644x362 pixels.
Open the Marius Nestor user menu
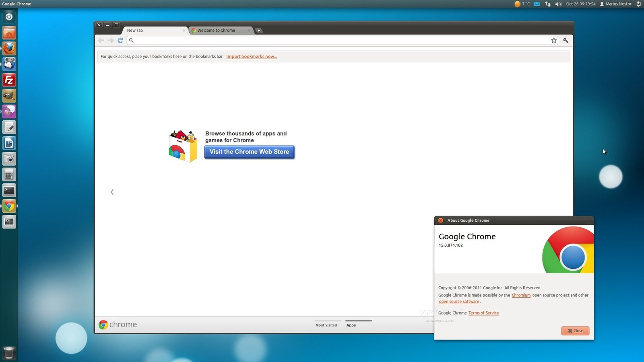[616, 4]
